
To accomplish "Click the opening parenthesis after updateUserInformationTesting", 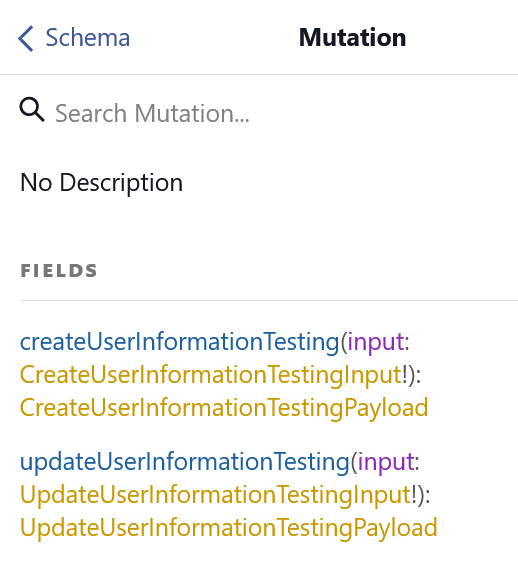I will click(354, 463).
